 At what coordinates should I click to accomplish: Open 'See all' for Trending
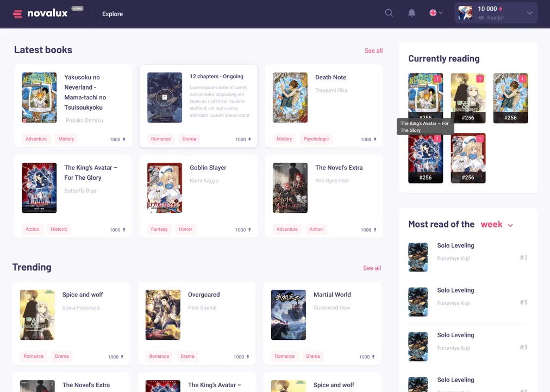tap(372, 268)
